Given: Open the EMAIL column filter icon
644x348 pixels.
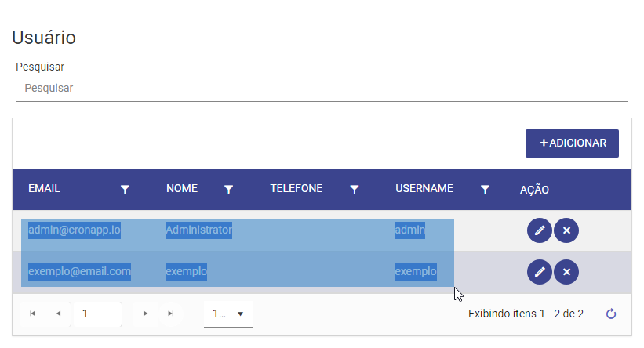Looking at the screenshot, I should coord(125,189).
